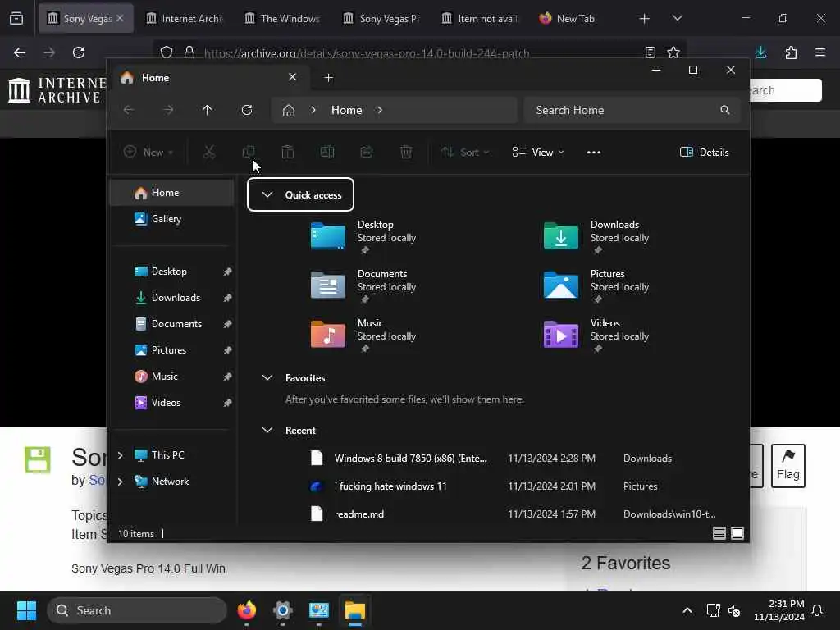840x630 pixels.
Task: Refresh the Home folder view
Action: 247,110
